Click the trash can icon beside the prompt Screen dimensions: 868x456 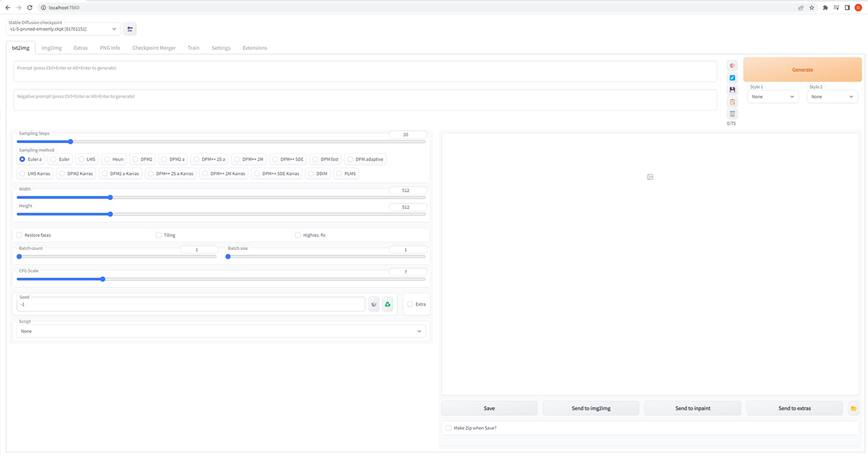point(732,114)
